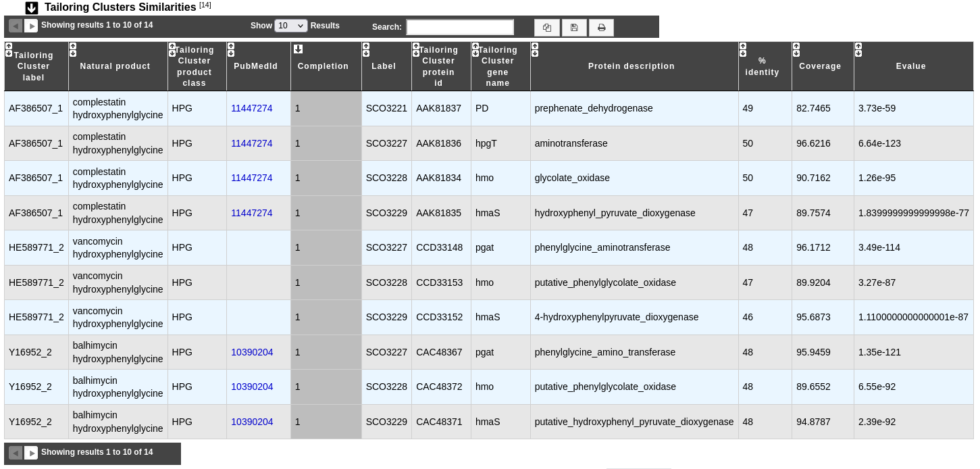The image size is (980, 469).
Task: Sort descending by Tailoring Cluster protein id arrow
Action: click(416, 53)
